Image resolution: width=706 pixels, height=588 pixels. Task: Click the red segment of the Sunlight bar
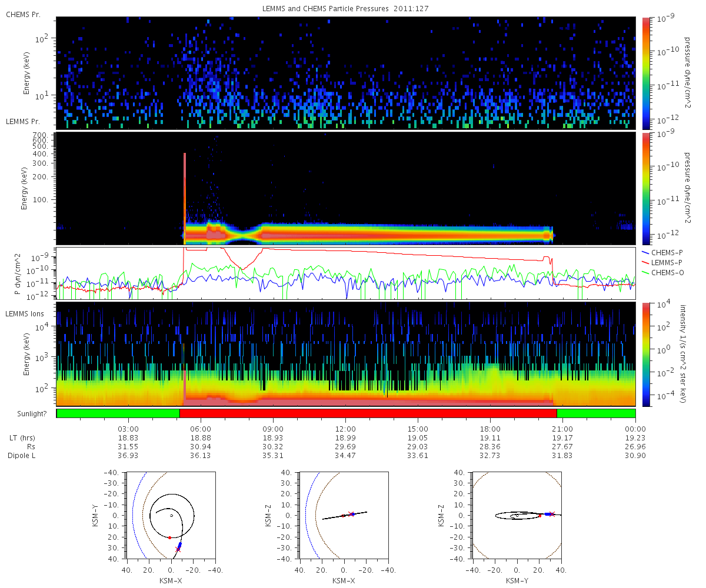click(368, 413)
